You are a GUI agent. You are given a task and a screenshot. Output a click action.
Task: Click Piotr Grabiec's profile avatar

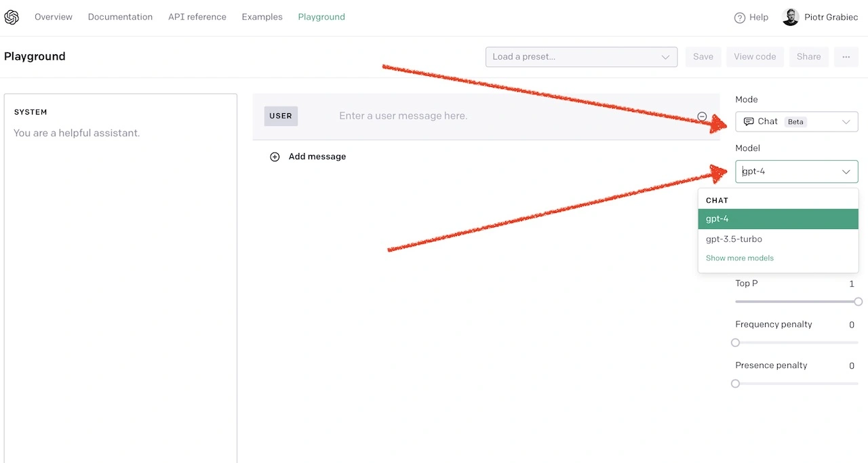791,17
